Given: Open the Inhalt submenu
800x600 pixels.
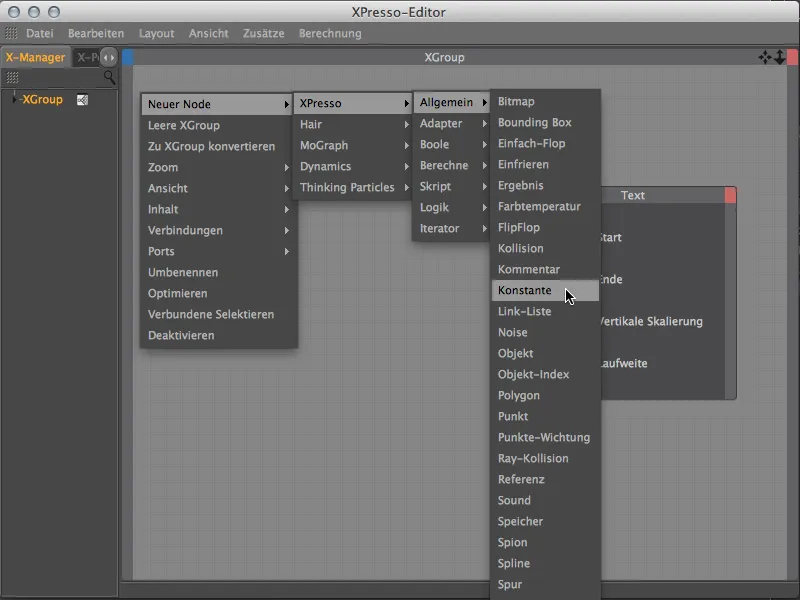Looking at the screenshot, I should [217, 209].
